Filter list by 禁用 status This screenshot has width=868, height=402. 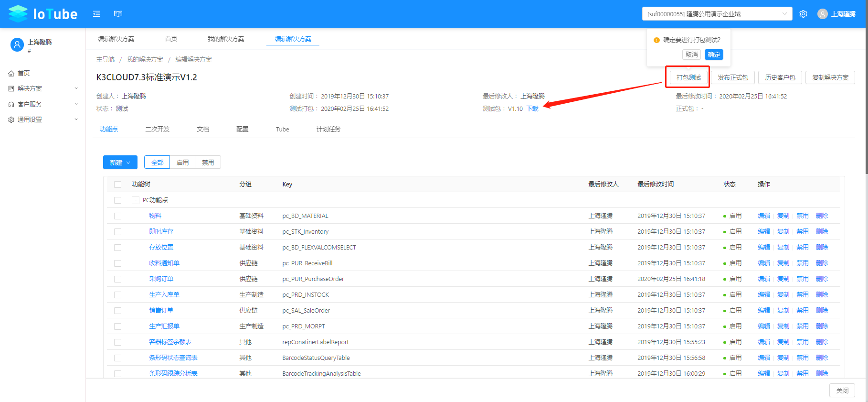pos(208,163)
